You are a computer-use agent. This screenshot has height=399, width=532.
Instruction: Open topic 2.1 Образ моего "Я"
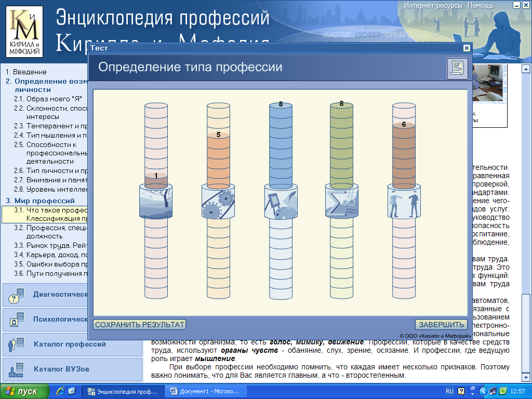click(48, 99)
